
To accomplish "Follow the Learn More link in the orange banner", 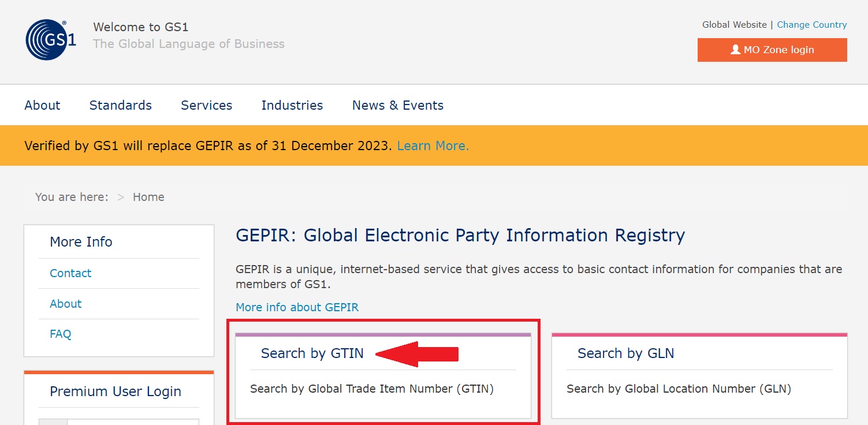I will 433,146.
